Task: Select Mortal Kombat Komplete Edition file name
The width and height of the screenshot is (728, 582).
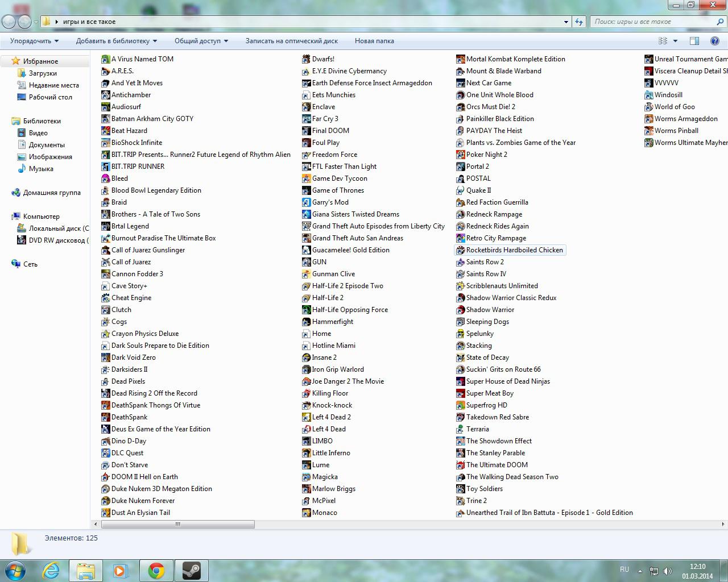Action: tap(516, 59)
